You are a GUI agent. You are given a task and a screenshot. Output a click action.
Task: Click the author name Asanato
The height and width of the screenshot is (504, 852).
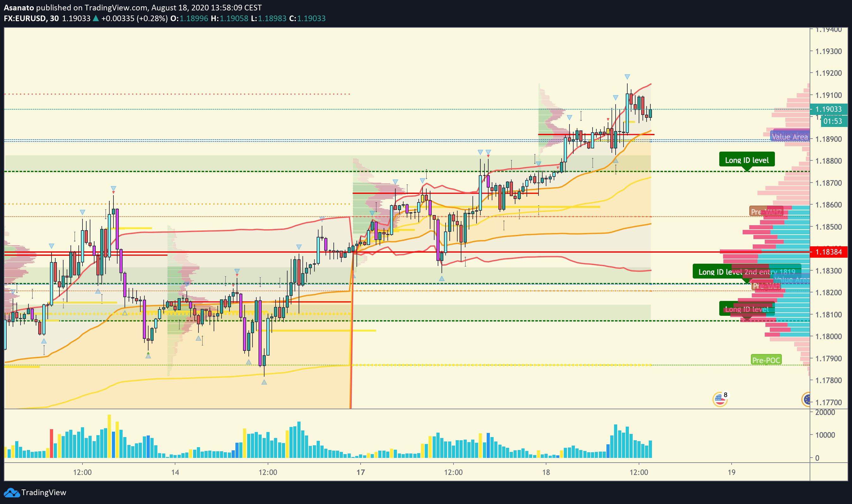click(x=19, y=8)
